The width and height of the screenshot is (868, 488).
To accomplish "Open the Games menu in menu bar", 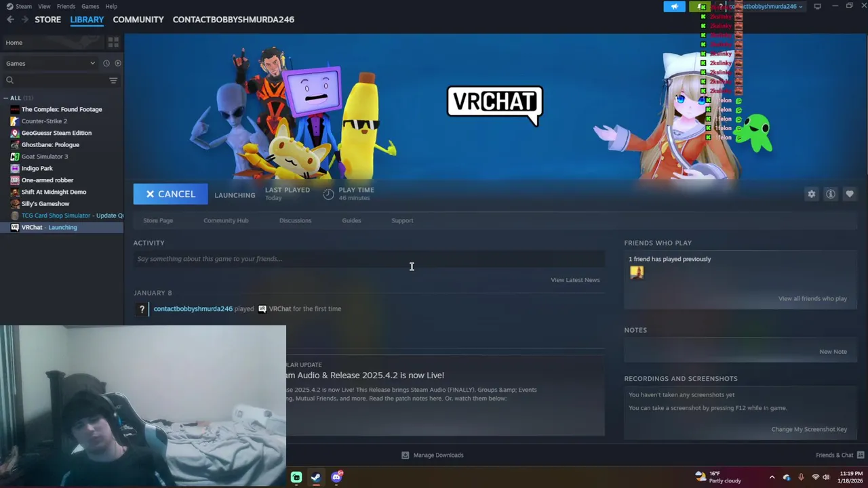I will (90, 6).
